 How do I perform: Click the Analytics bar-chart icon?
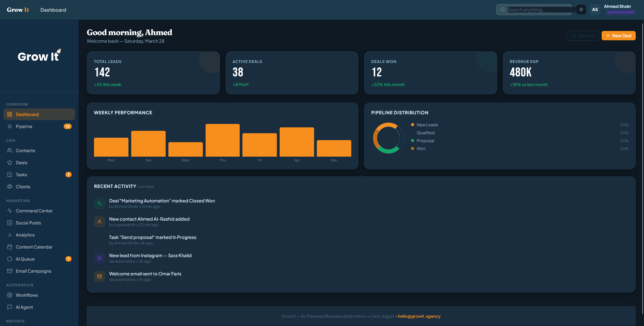point(9,235)
